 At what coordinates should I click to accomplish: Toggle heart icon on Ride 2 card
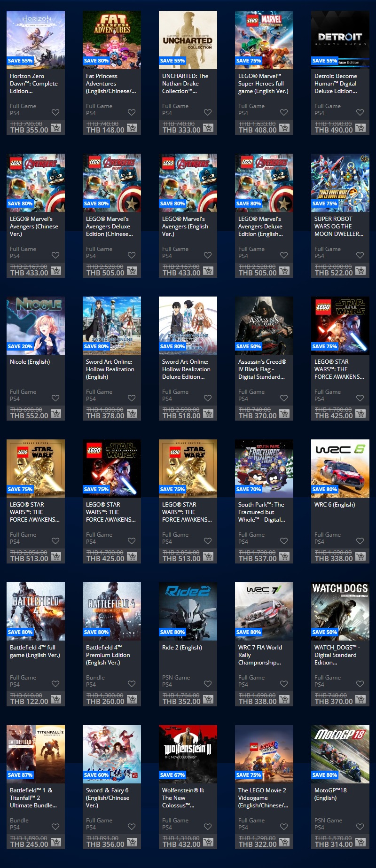pyautogui.click(x=208, y=684)
